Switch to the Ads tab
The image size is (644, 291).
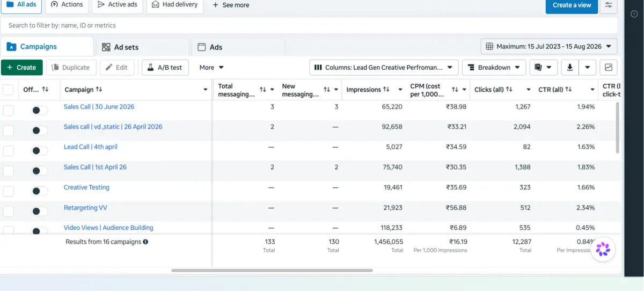click(238, 47)
